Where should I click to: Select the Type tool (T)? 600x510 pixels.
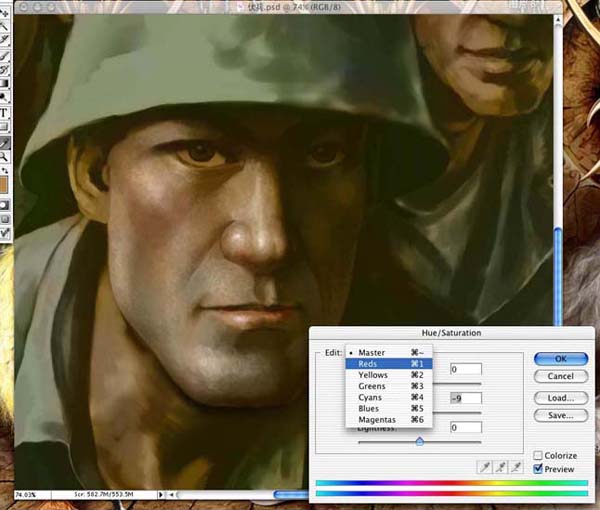[4, 112]
